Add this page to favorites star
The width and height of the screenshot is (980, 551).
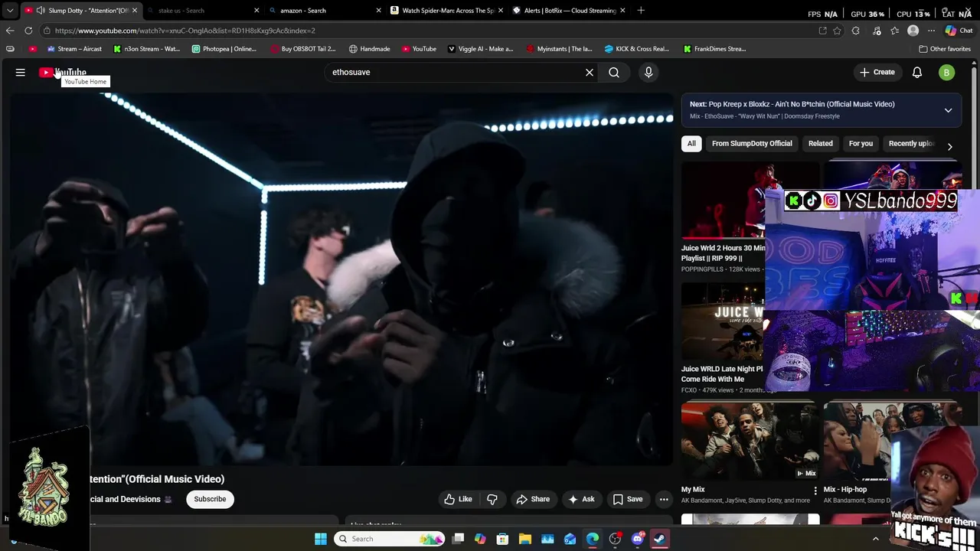[837, 31]
